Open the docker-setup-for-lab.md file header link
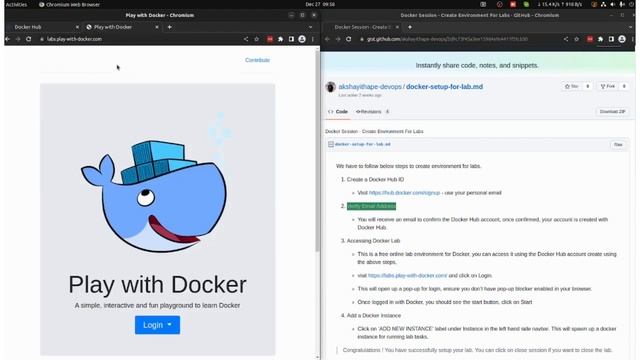The width and height of the screenshot is (640, 360). (x=362, y=144)
